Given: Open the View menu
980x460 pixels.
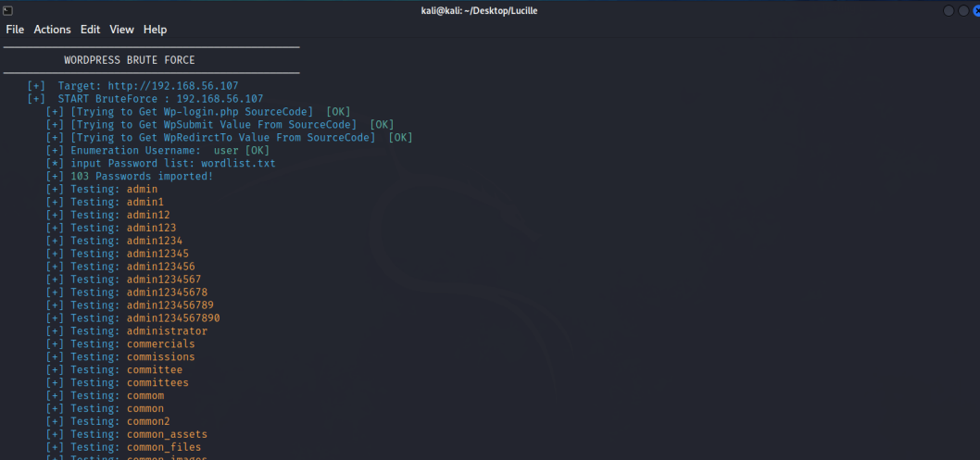Looking at the screenshot, I should coord(122,30).
